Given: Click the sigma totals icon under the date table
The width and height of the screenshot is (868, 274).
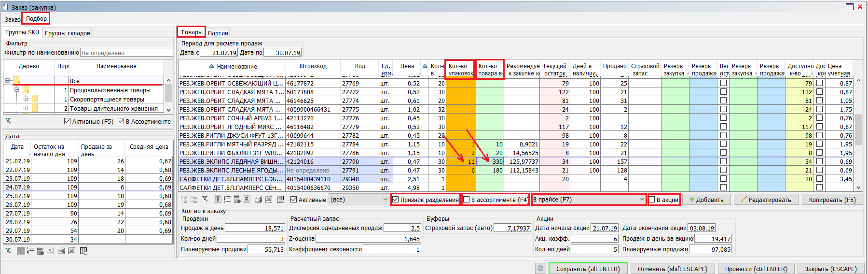Looking at the screenshot, I should tap(49, 251).
